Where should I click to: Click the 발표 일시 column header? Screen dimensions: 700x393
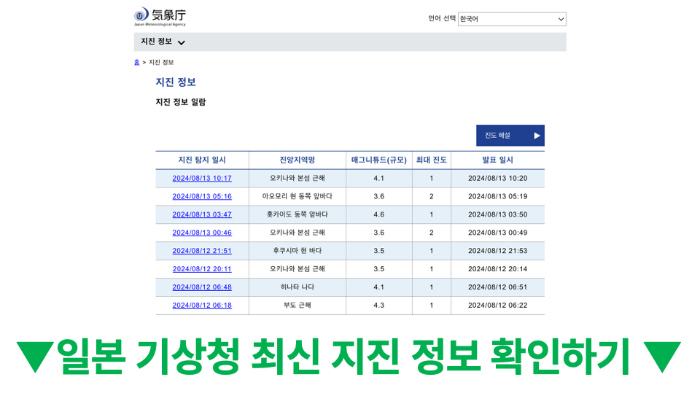[498, 160]
